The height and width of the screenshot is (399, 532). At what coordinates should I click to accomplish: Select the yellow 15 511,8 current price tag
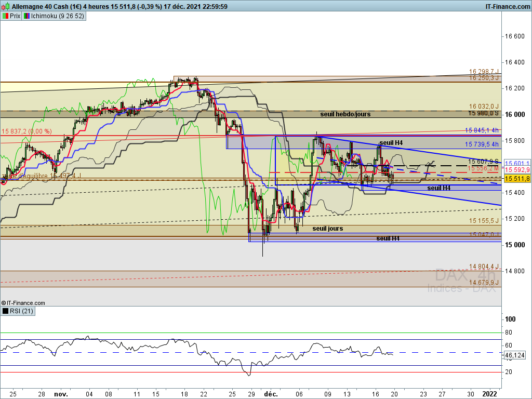517,179
